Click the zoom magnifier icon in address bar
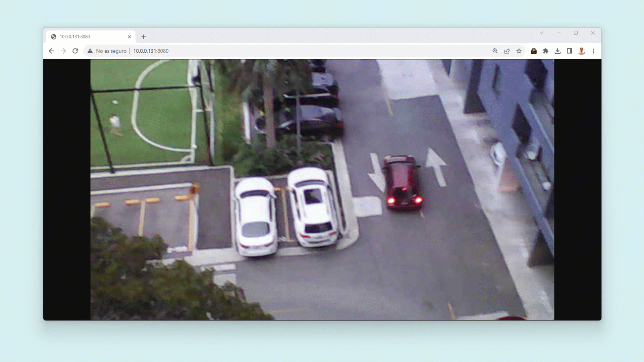Screen dimensions: 644x362 pos(495,51)
